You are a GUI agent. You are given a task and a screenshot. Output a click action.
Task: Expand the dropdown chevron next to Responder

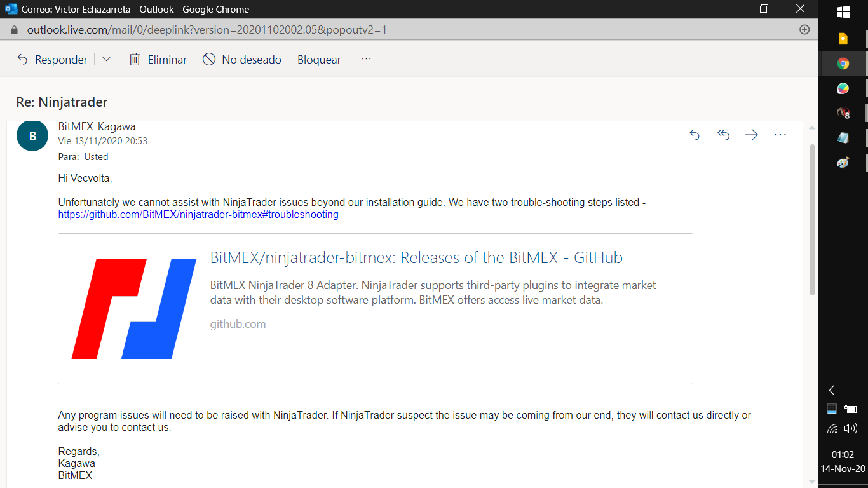pyautogui.click(x=106, y=59)
